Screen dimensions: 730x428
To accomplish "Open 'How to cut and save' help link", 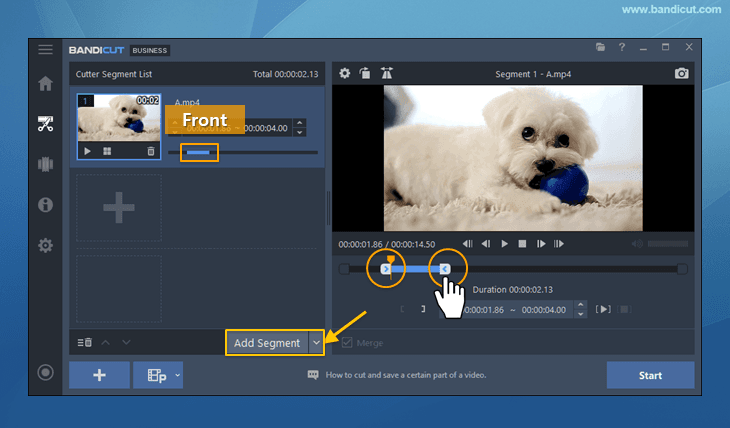I will pyautogui.click(x=406, y=375).
